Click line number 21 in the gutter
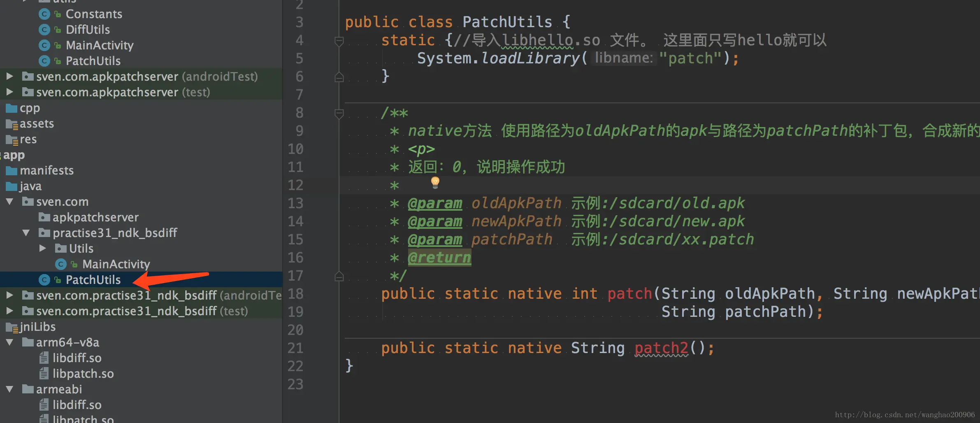Screen dimensions: 980x423 295,348
